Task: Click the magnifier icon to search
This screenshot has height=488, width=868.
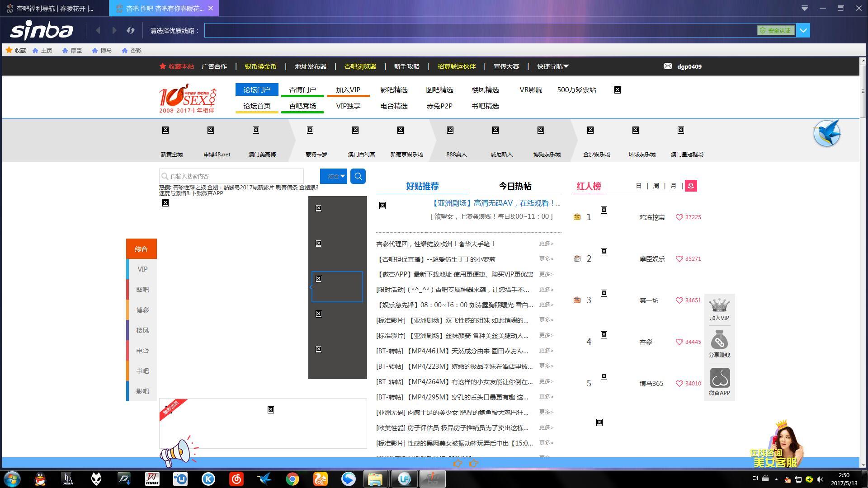Action: tap(358, 176)
